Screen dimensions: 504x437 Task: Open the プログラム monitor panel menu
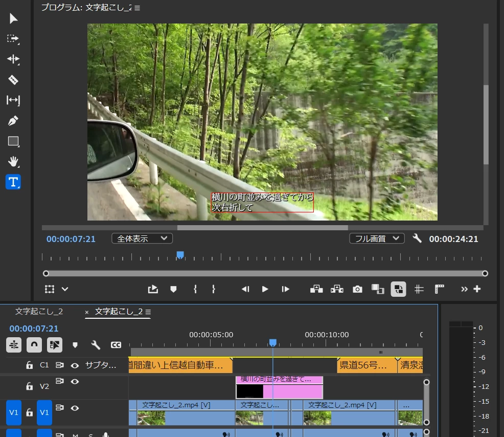coord(138,8)
